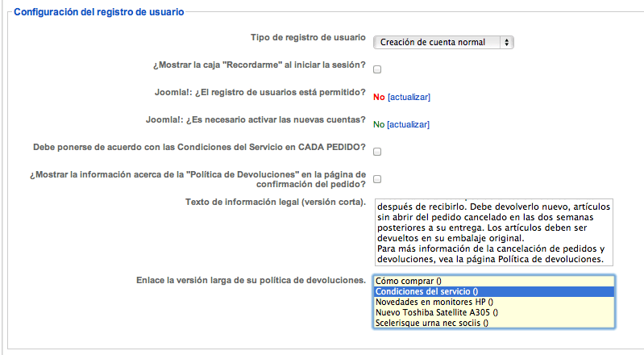Screen dimensions: 644x355
Task: Toggle the "Recordarme" login box checkbox
Action: point(377,69)
